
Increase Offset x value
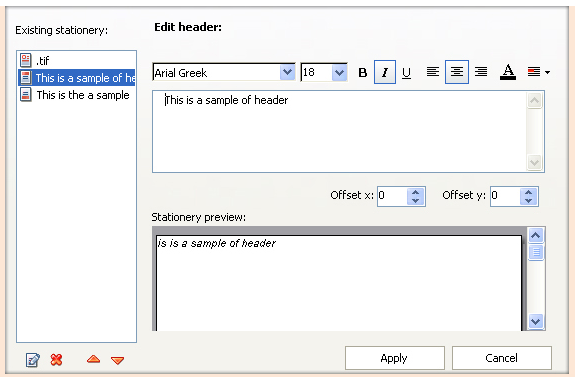pyautogui.click(x=415, y=192)
